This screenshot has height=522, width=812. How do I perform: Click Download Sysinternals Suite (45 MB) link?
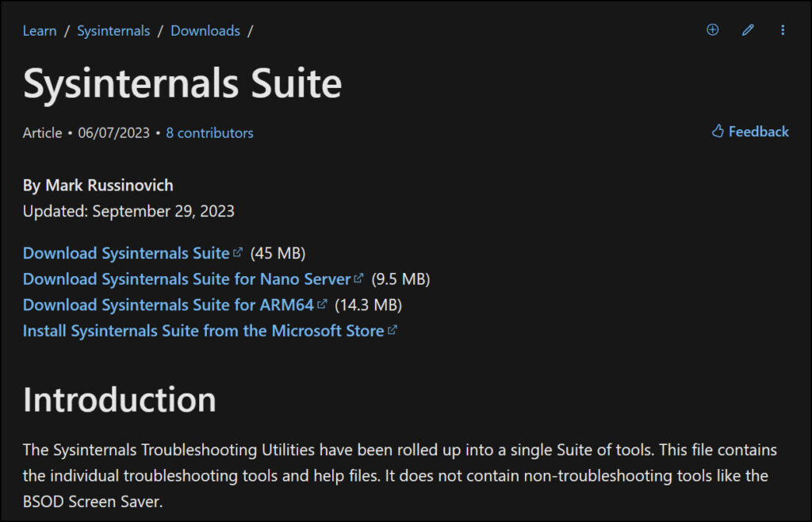coord(132,253)
